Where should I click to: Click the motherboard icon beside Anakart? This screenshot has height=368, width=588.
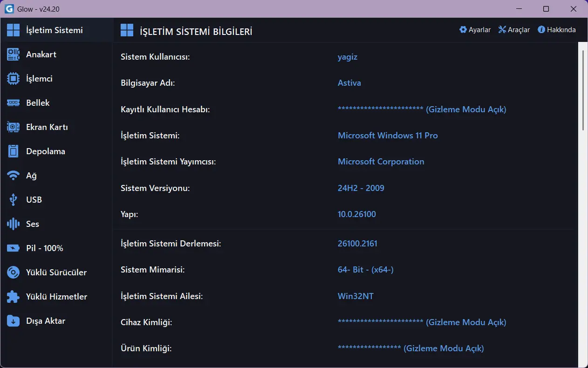(x=13, y=55)
